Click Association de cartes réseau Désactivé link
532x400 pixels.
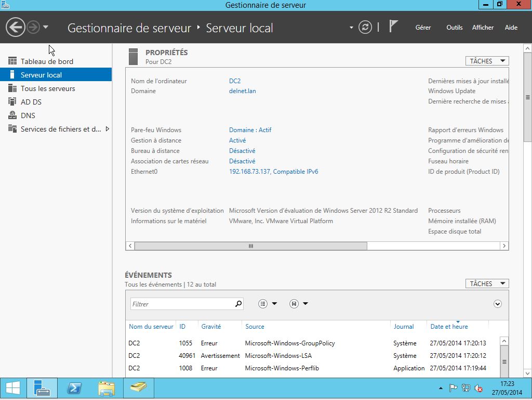coord(242,161)
